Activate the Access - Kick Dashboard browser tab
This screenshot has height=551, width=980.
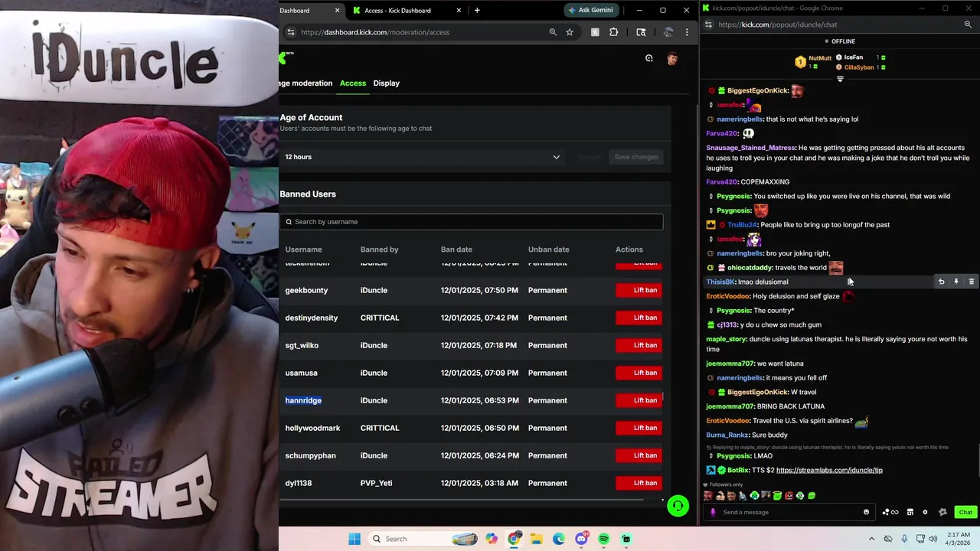pyautogui.click(x=406, y=10)
